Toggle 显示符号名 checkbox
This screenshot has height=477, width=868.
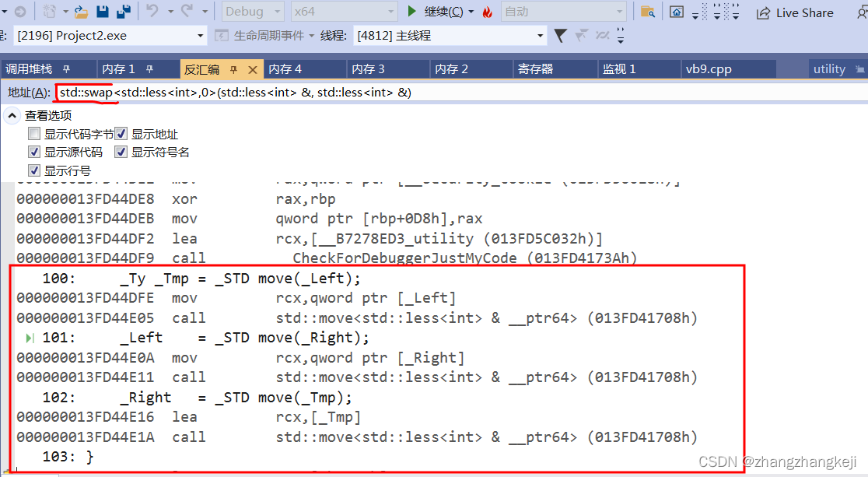coord(121,152)
